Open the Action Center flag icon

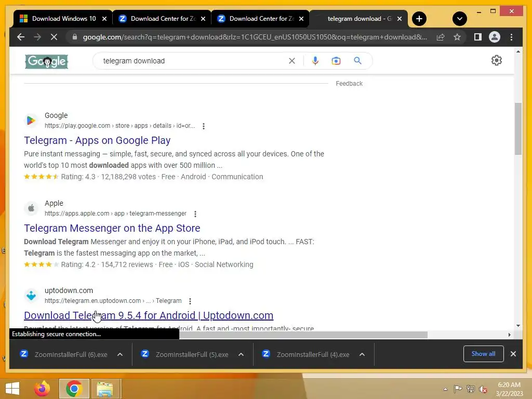458,389
